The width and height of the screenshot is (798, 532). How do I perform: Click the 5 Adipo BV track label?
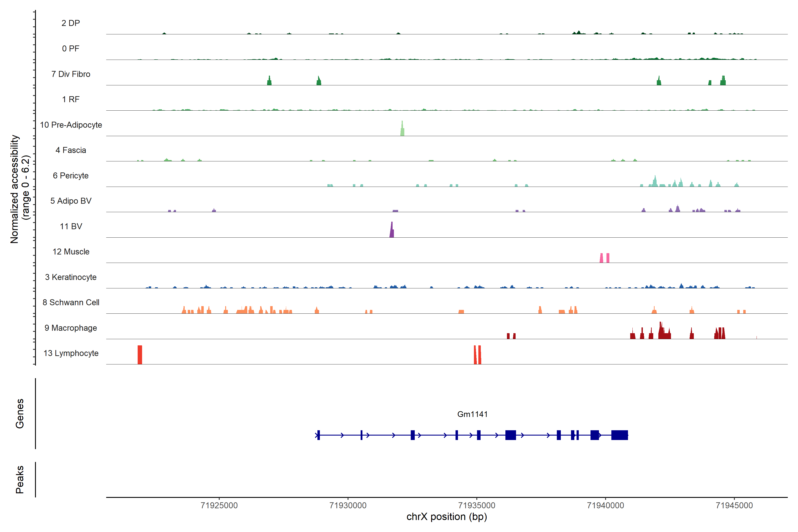click(70, 201)
